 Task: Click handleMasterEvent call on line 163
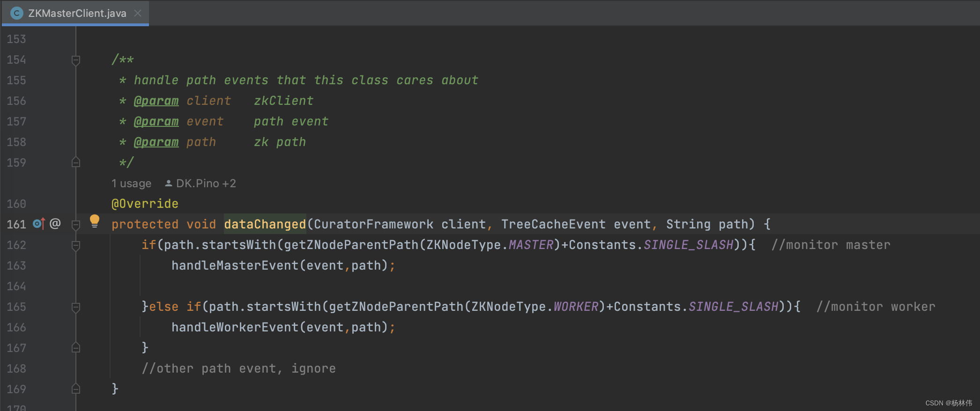point(235,265)
